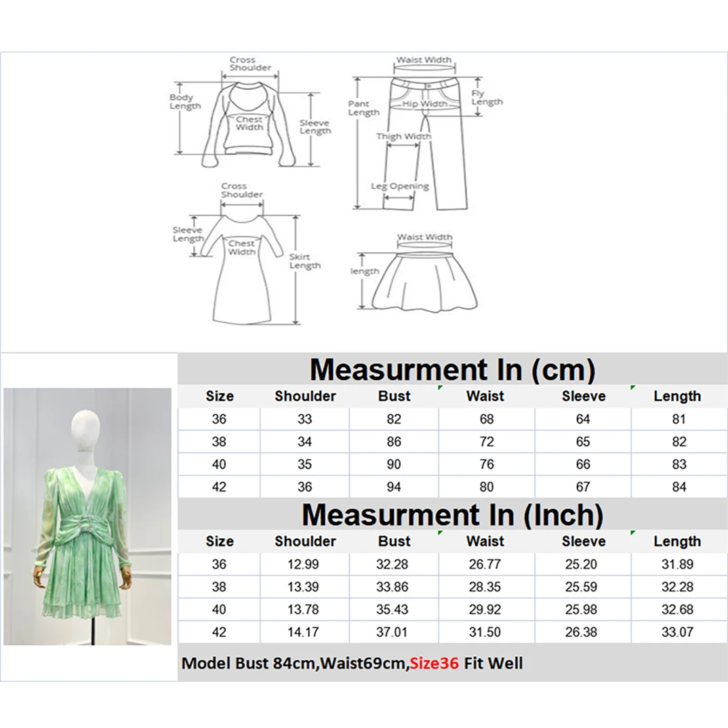Screen dimensions: 728x728
Task: Click 'Waist Width' label above the skirt
Action: [424, 237]
